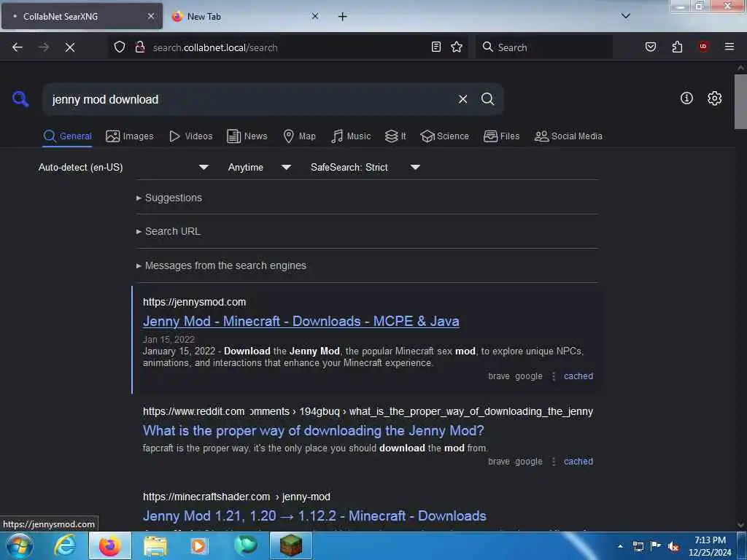Switch to Social Media category
Screen dimensions: 747x560
pyautogui.click(x=568, y=136)
